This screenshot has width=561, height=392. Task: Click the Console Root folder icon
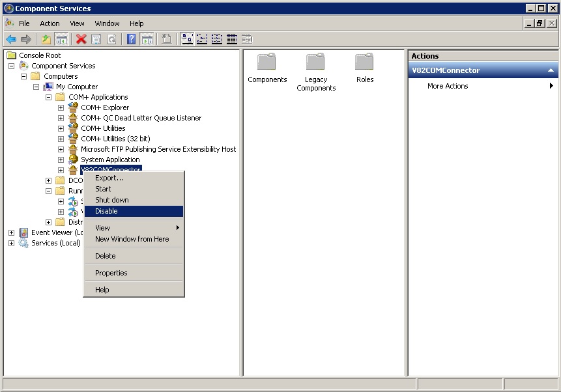click(12, 55)
